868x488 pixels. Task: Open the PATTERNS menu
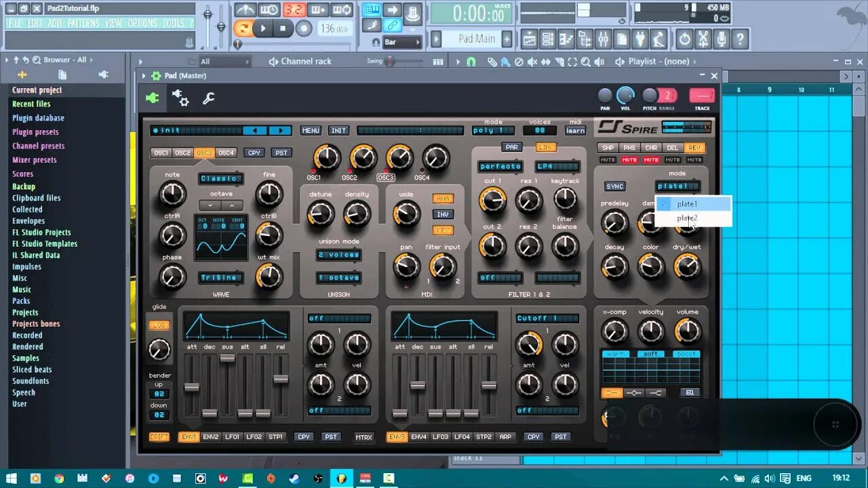(83, 23)
